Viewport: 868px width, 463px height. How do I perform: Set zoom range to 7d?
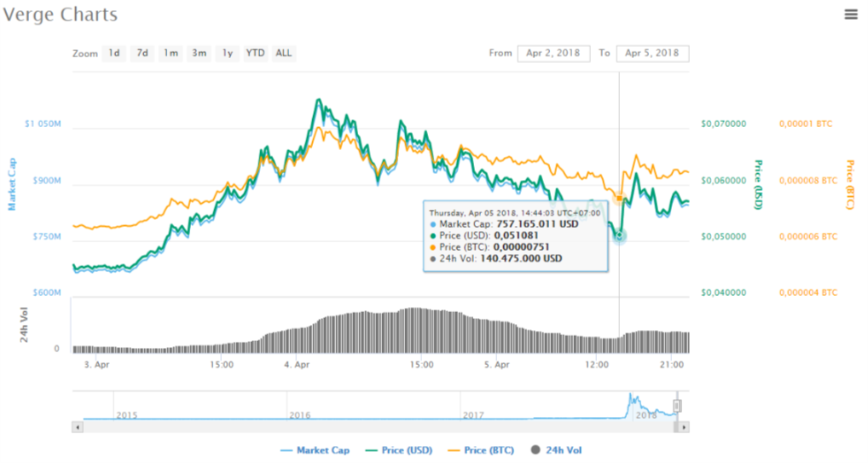click(142, 53)
